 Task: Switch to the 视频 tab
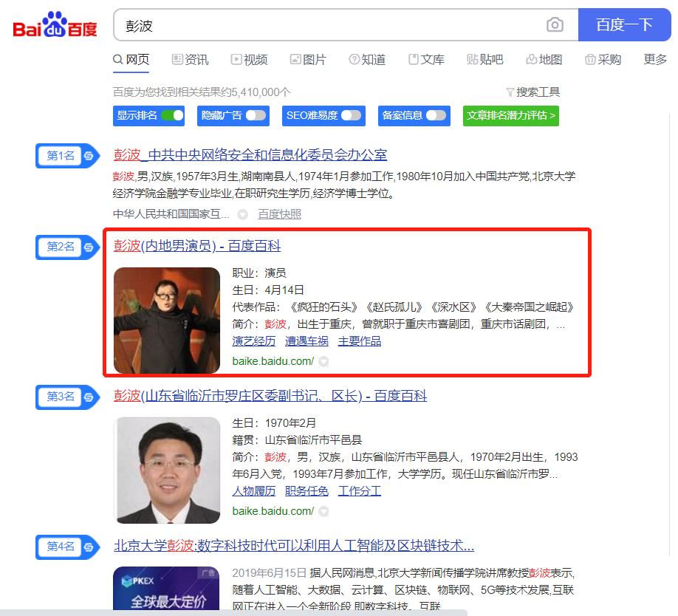[x=249, y=59]
